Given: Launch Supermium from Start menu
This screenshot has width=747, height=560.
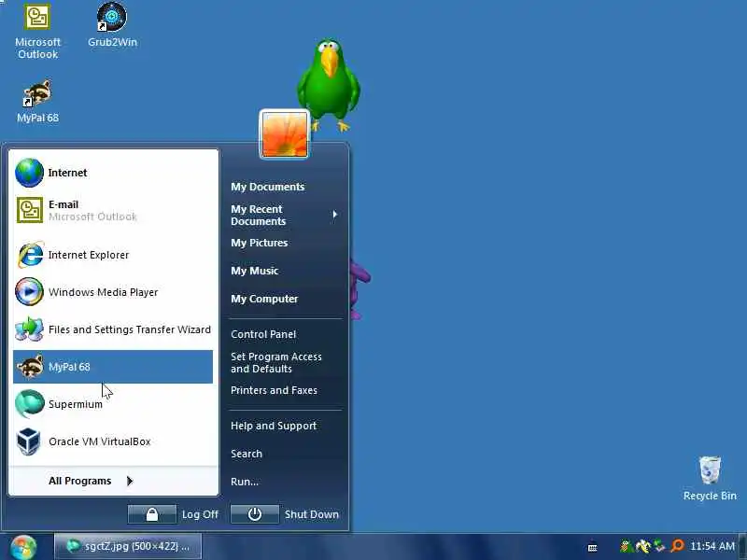Looking at the screenshot, I should [x=112, y=404].
